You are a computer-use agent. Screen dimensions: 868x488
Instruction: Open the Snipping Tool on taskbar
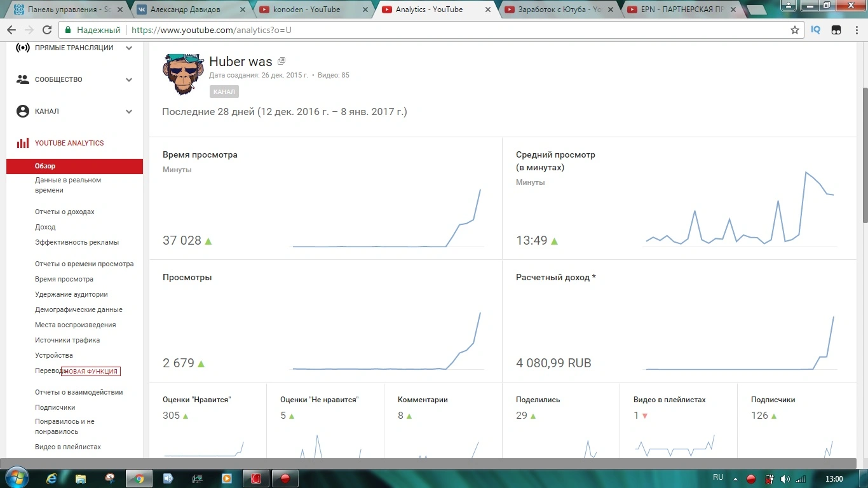pyautogui.click(x=110, y=478)
